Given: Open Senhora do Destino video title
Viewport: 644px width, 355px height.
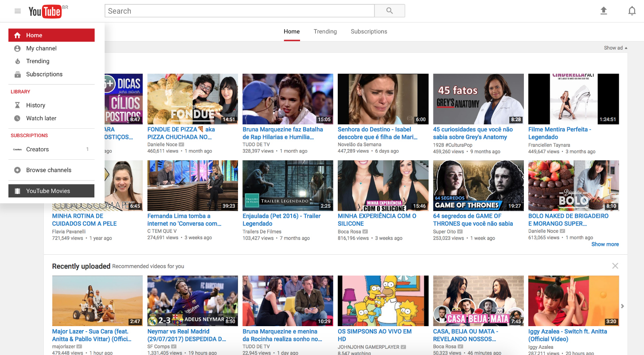Looking at the screenshot, I should tap(378, 133).
